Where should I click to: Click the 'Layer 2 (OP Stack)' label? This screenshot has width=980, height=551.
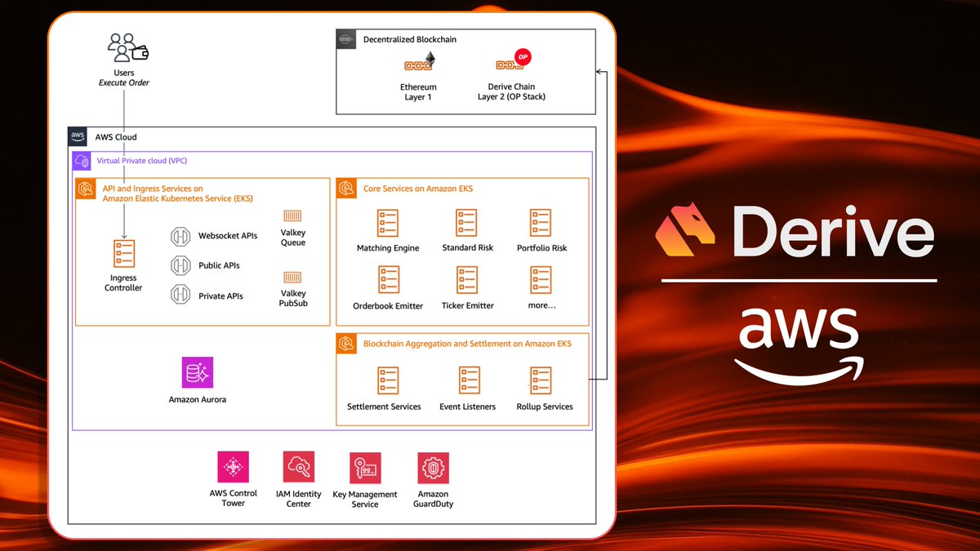(x=511, y=97)
